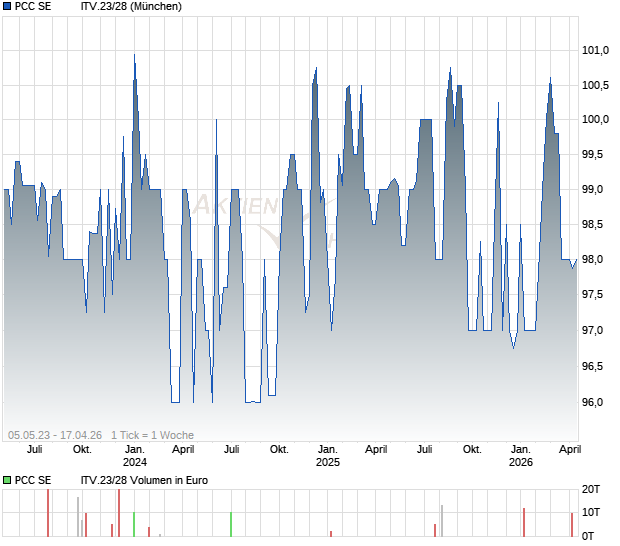The width and height of the screenshot is (620, 546).
Task: Click the 0T volume axis label
Action: pos(594,536)
